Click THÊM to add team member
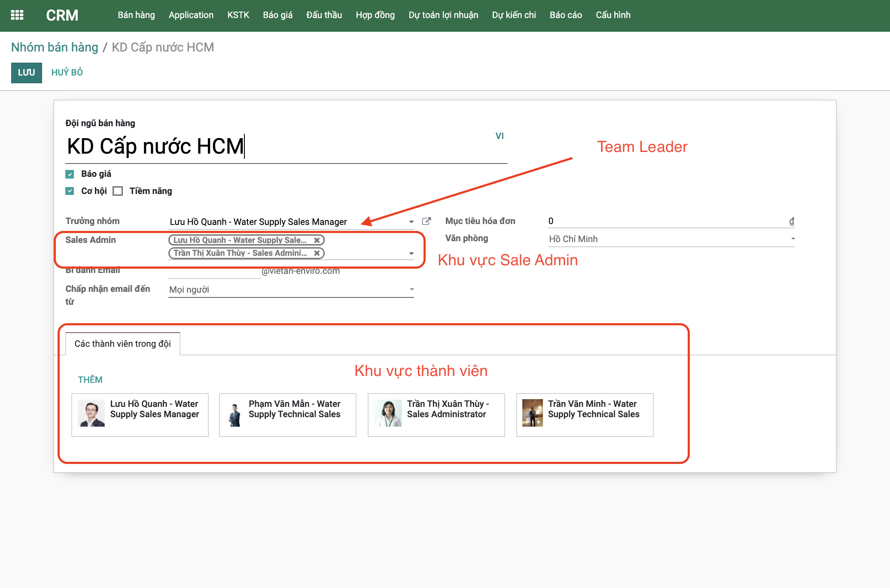Viewport: 890px width, 588px height. [x=90, y=380]
